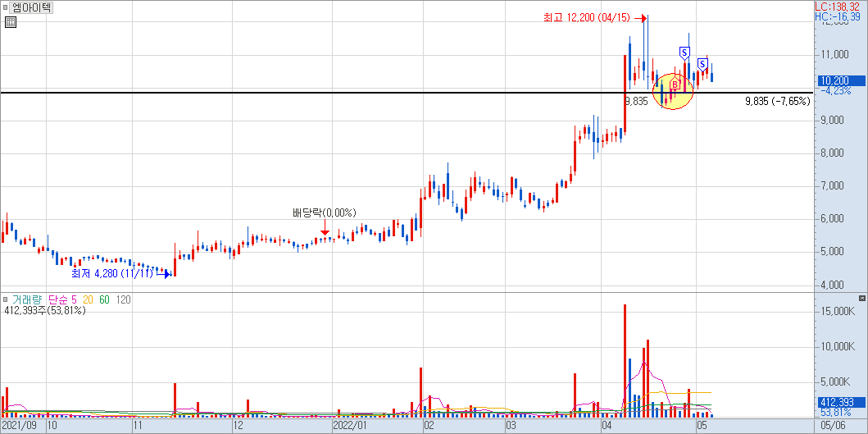Click the 8,000 price axis label
Screen dimensions: 868x434
(834, 153)
